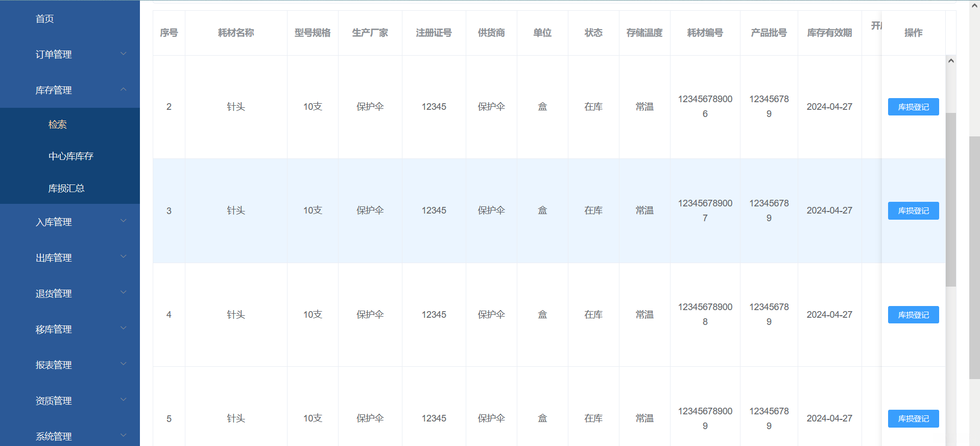Select 耗材编号 123456789008 cell
980x446 pixels.
[x=705, y=314]
